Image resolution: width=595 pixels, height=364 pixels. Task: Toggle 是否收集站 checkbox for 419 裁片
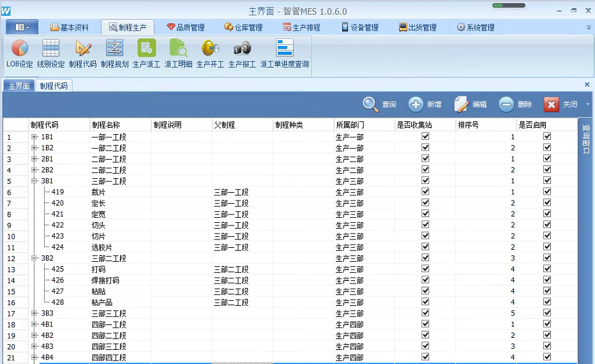coord(425,192)
